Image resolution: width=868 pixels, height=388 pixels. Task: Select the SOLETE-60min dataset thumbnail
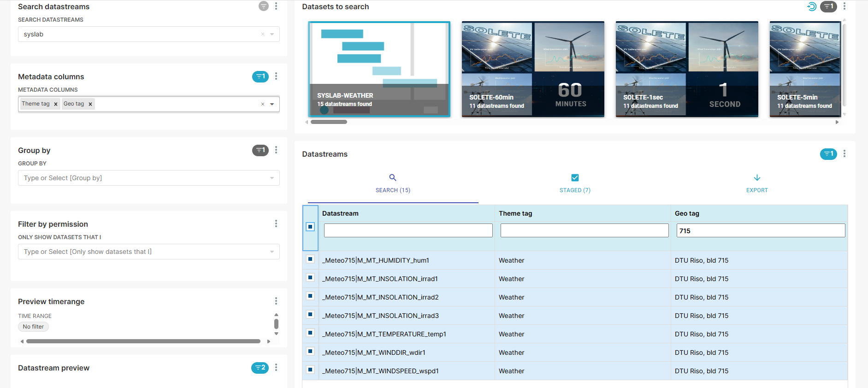coord(532,69)
